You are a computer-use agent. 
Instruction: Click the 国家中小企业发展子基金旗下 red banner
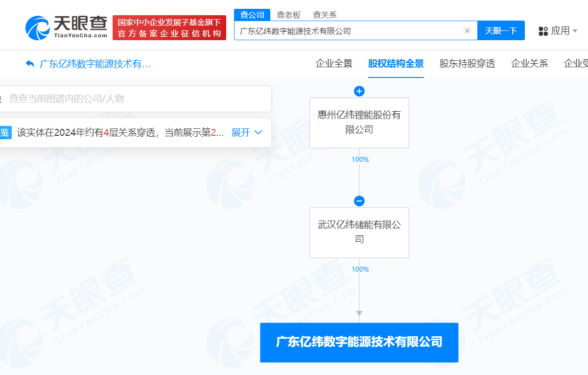coord(169,27)
